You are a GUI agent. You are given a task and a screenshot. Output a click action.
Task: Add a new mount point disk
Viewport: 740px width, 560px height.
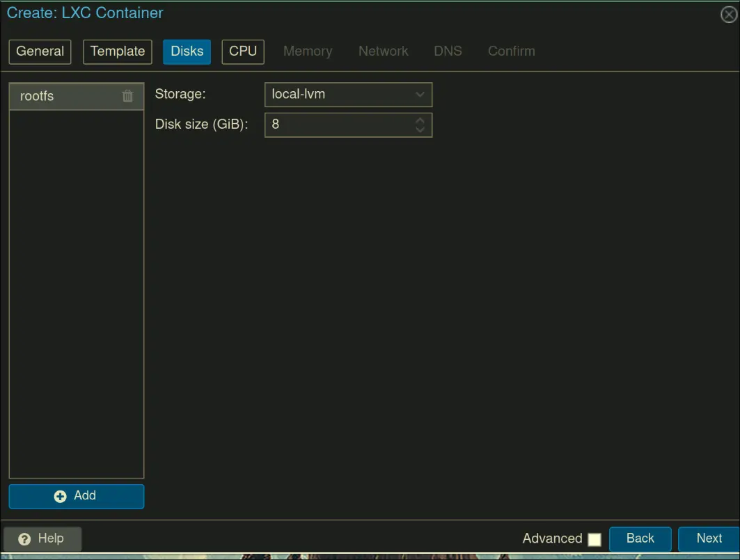click(77, 496)
